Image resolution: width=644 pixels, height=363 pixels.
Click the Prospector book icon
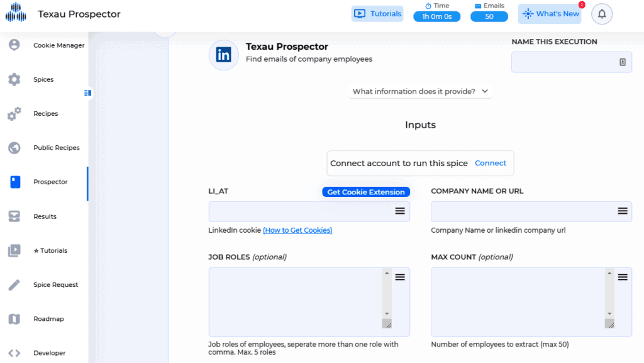pos(15,182)
